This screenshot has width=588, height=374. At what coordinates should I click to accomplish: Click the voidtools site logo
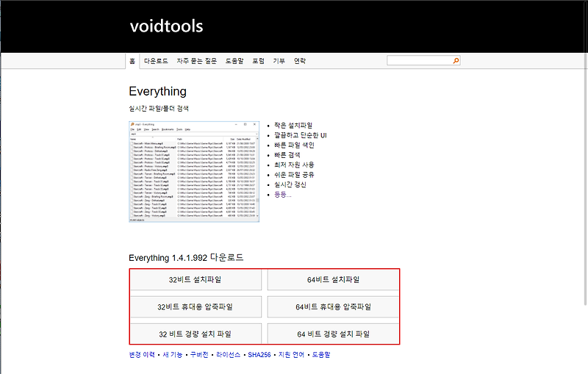pyautogui.click(x=167, y=26)
